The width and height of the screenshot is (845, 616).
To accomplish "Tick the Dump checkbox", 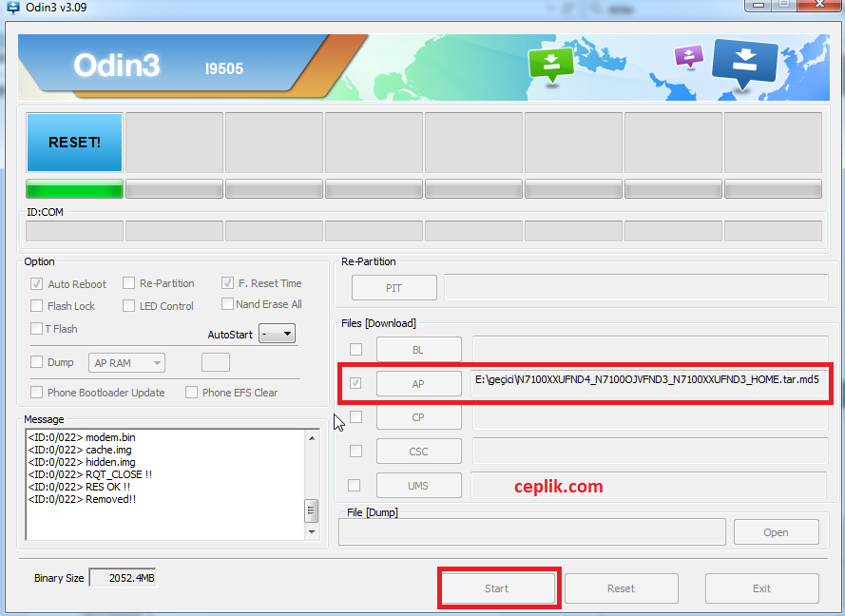I will [x=37, y=361].
